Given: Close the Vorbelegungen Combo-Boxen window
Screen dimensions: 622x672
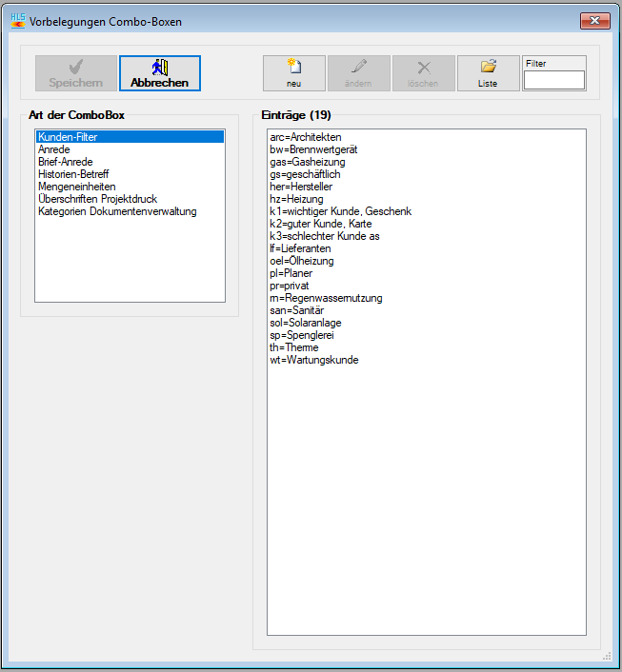Looking at the screenshot, I should coord(594,20).
